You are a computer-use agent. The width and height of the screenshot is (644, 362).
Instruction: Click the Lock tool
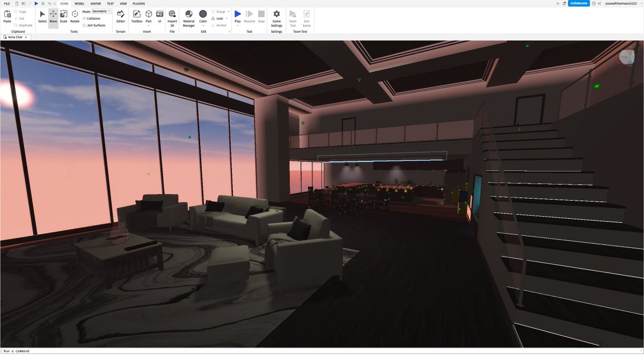click(x=217, y=18)
